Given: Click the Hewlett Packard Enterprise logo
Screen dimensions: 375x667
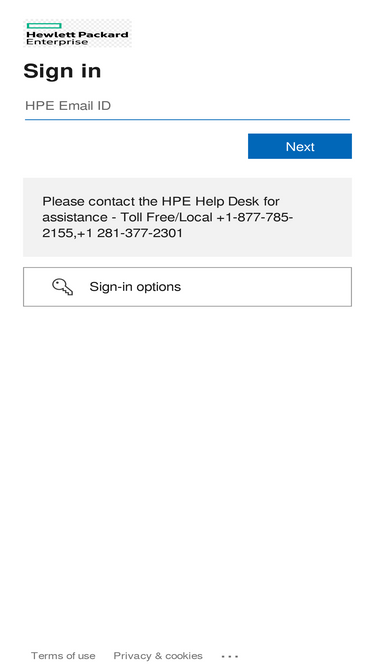Looking at the screenshot, I should [x=77, y=33].
